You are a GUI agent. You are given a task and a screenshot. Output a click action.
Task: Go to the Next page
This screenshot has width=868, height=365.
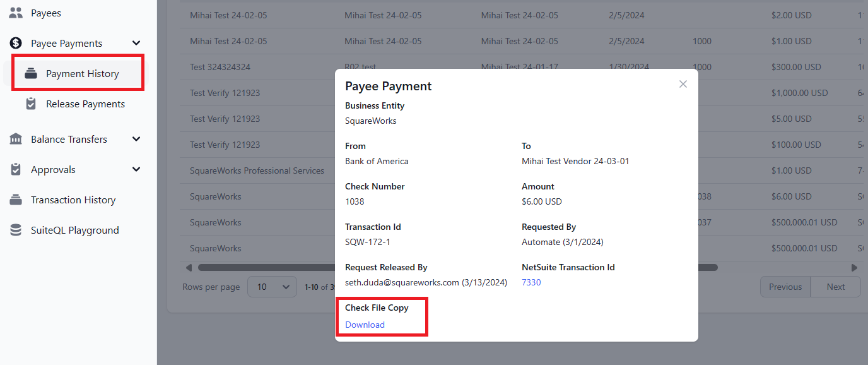[x=835, y=287]
